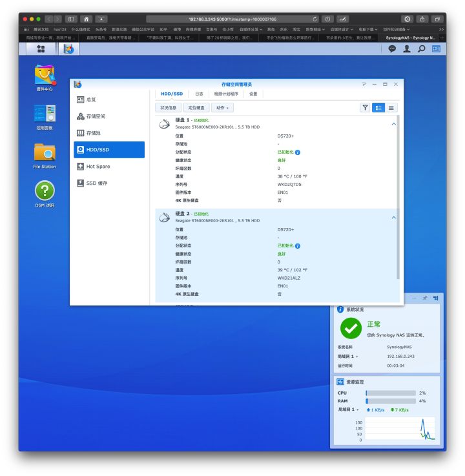Open the DSM main menu icon

41,48
